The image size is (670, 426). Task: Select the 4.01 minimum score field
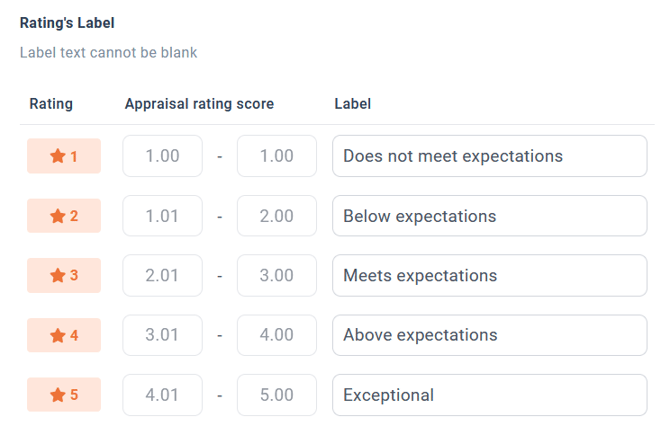pos(162,395)
